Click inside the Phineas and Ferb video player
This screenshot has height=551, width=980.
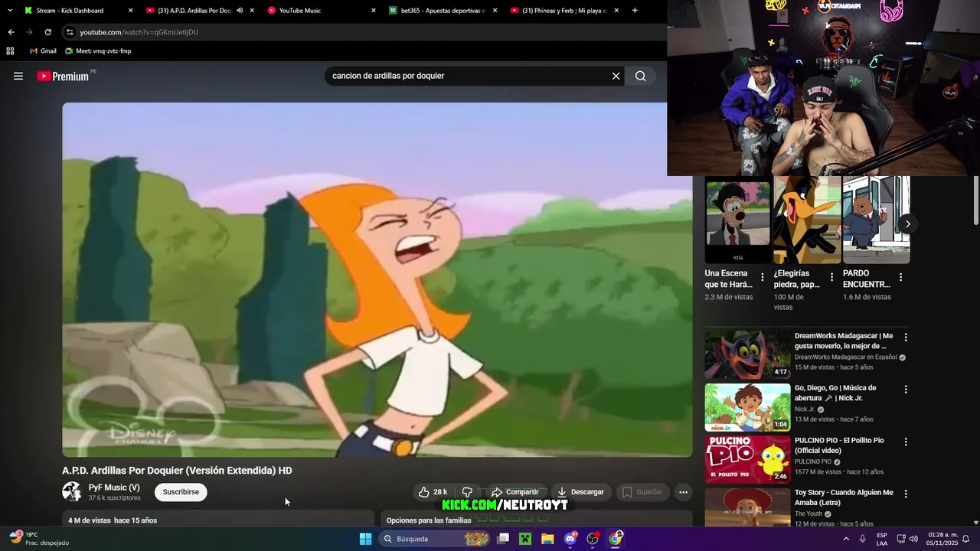(377, 279)
